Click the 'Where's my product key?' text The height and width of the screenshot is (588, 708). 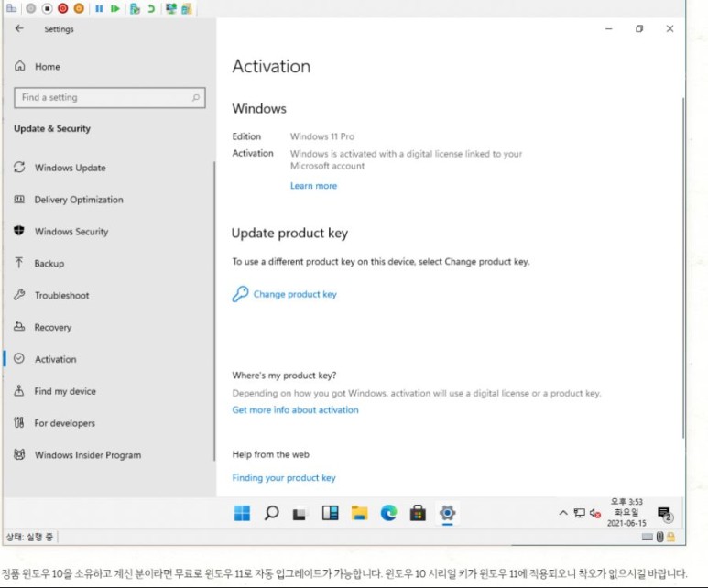[284, 376]
